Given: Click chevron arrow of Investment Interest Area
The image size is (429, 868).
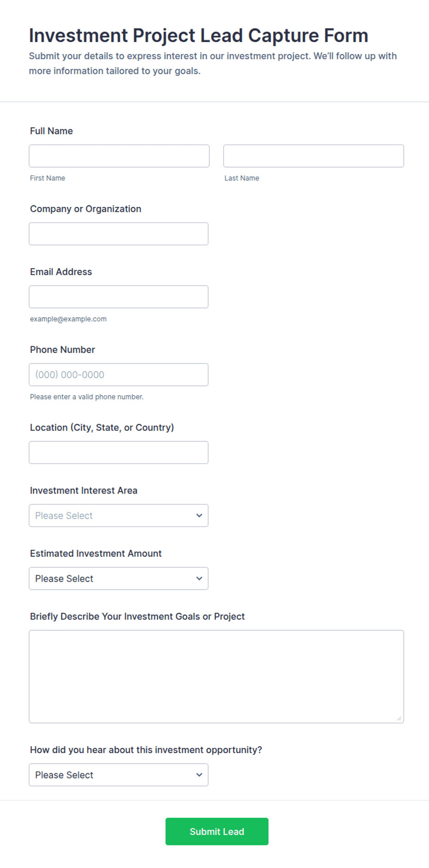Looking at the screenshot, I should pos(199,516).
